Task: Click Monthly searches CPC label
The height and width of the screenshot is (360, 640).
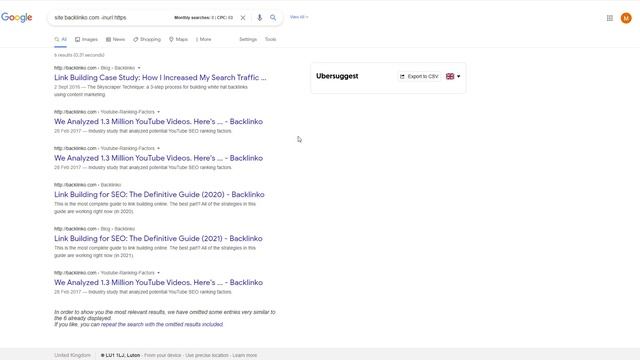Action: pyautogui.click(x=204, y=18)
